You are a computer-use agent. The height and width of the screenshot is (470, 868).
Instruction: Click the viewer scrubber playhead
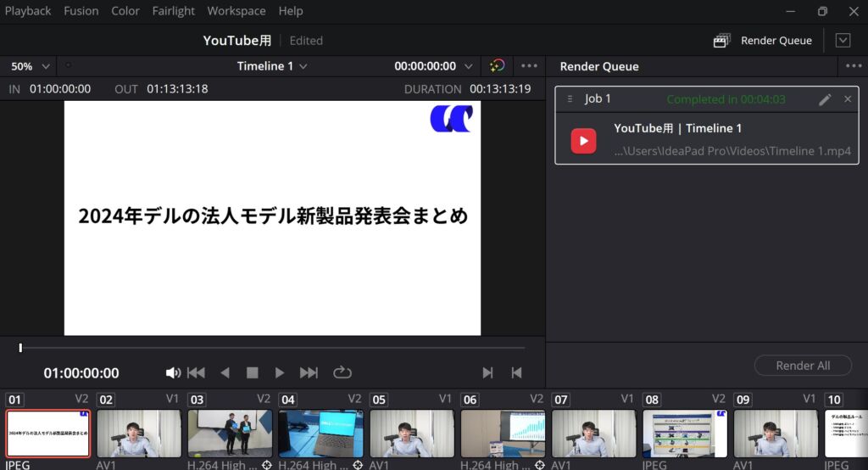[20, 348]
